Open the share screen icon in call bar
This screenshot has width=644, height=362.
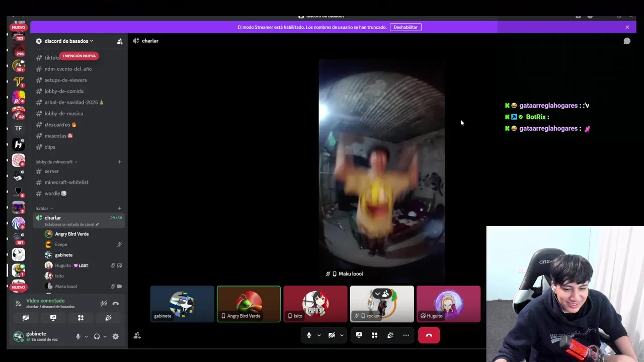click(x=359, y=335)
